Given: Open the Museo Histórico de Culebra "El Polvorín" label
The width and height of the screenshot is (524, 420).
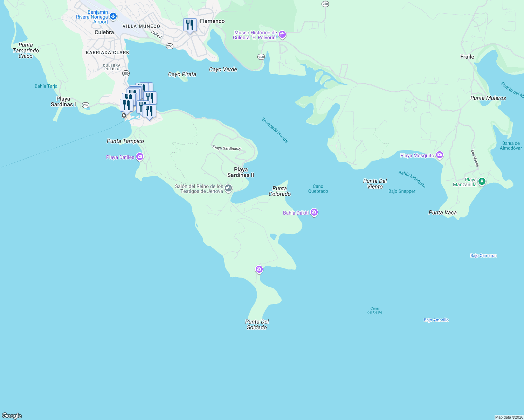Looking at the screenshot, I should (x=256, y=35).
